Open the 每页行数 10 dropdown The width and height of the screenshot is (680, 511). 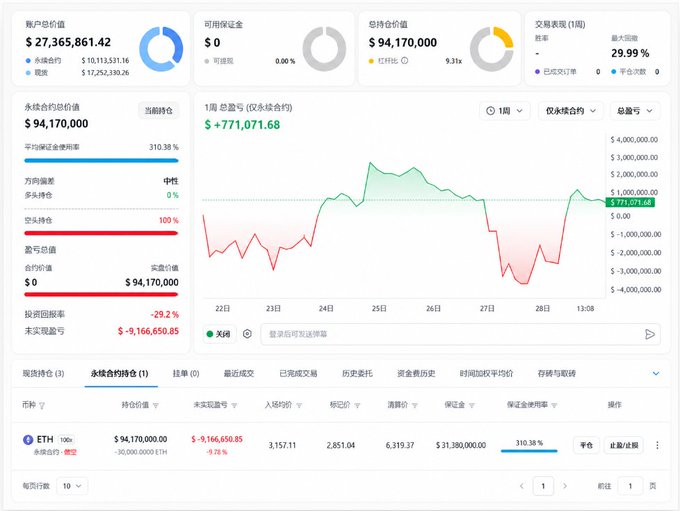tap(72, 486)
